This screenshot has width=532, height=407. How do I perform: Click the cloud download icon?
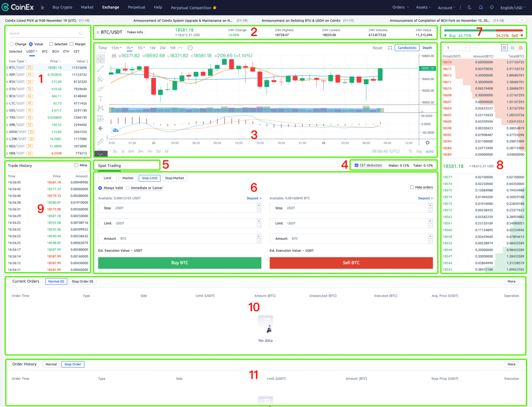[492, 7]
